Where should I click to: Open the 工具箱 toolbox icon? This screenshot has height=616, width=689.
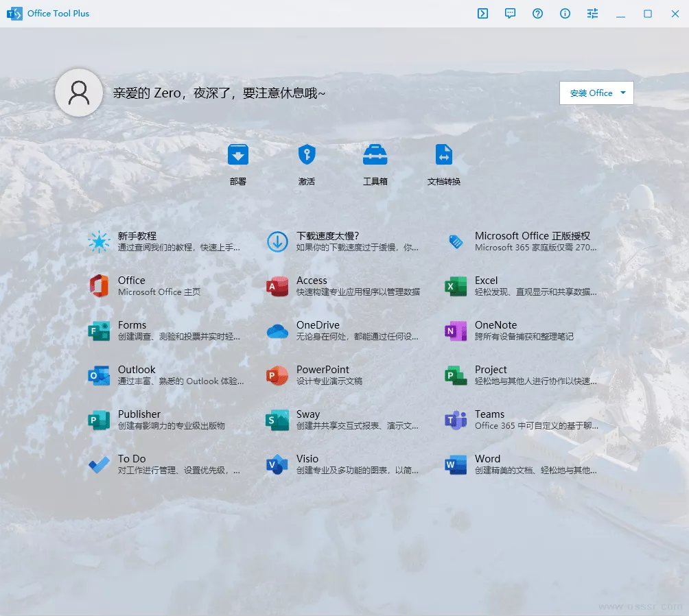375,154
